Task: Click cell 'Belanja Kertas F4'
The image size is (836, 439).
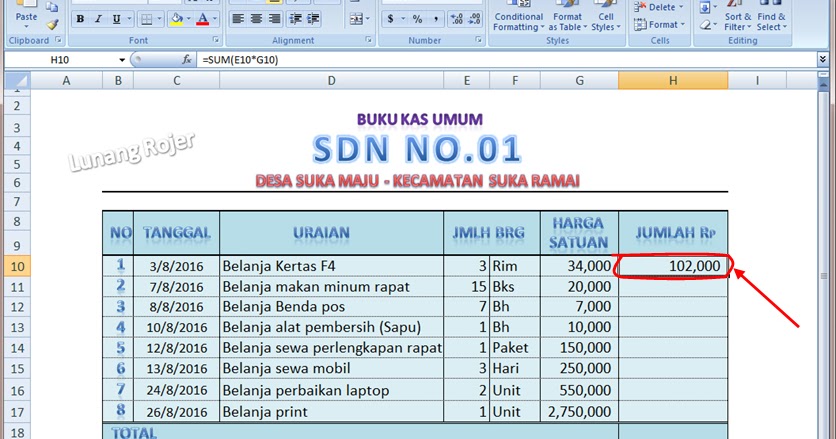Action: 331,266
